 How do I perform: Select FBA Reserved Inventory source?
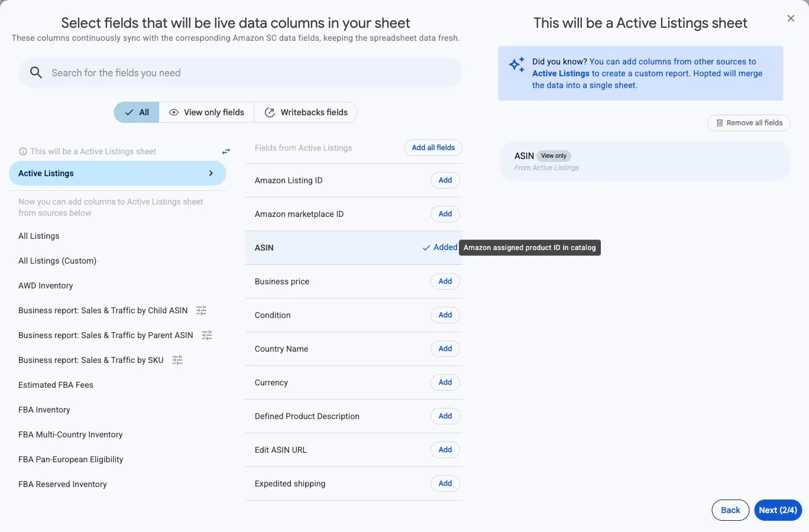point(63,484)
